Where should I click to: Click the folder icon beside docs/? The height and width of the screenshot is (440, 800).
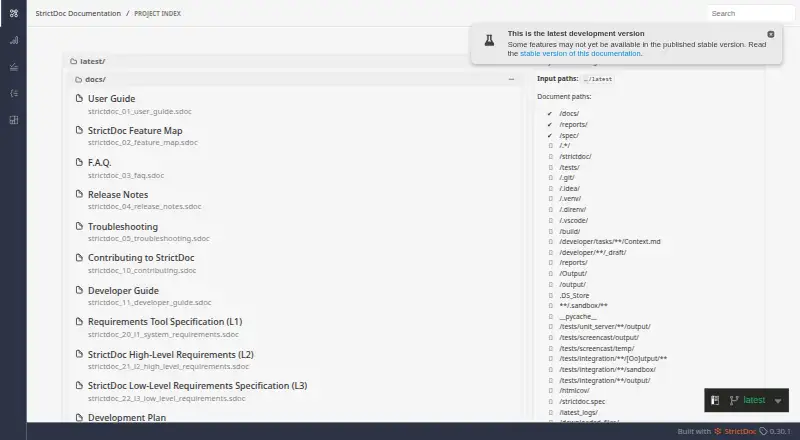click(x=79, y=80)
